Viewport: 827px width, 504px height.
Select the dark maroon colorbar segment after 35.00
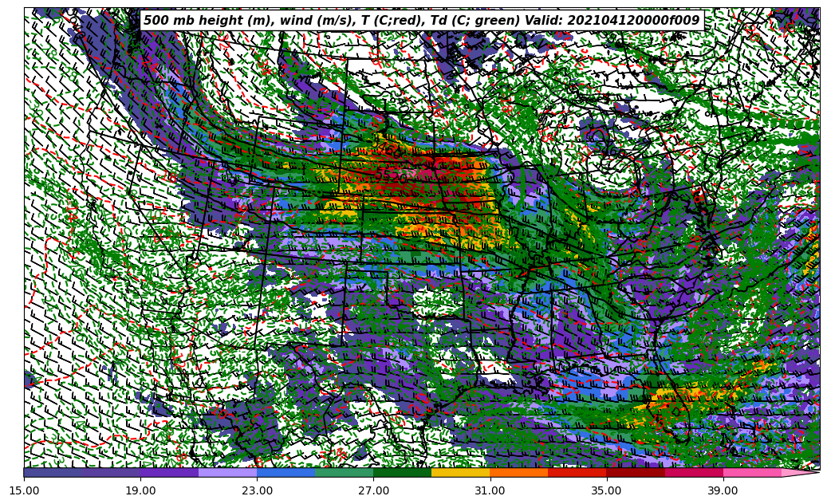click(x=636, y=473)
